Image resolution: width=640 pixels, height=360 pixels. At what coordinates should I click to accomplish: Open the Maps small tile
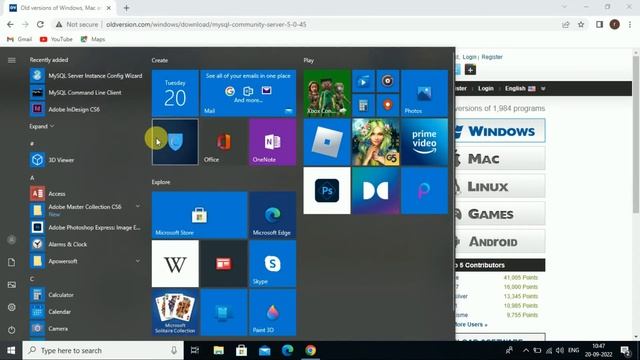pyautogui.click(x=388, y=105)
